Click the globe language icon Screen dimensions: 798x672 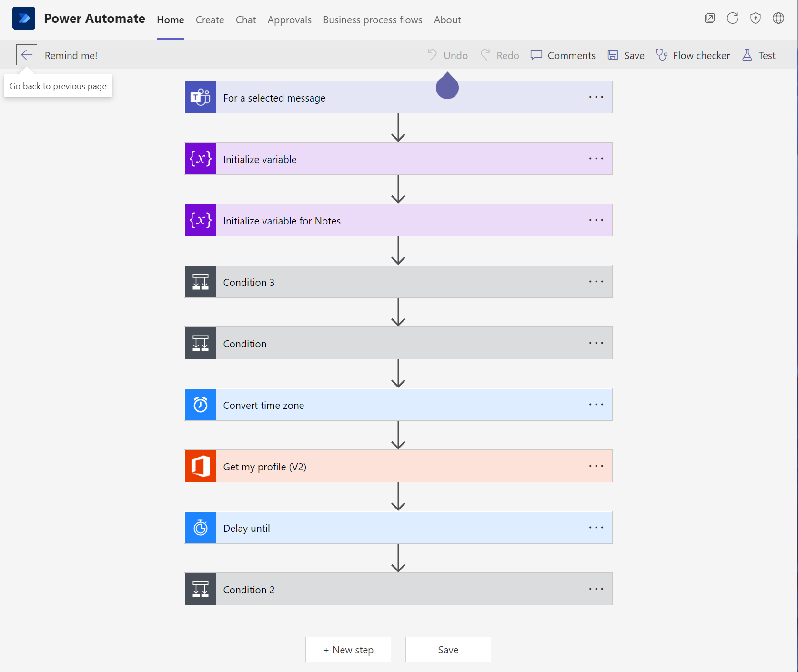click(778, 18)
